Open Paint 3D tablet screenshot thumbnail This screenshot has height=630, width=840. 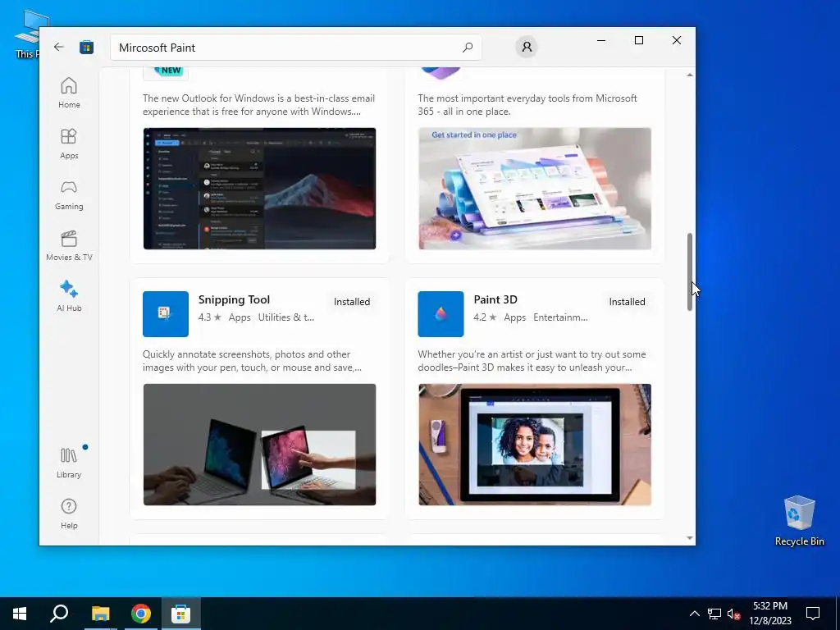(x=535, y=445)
